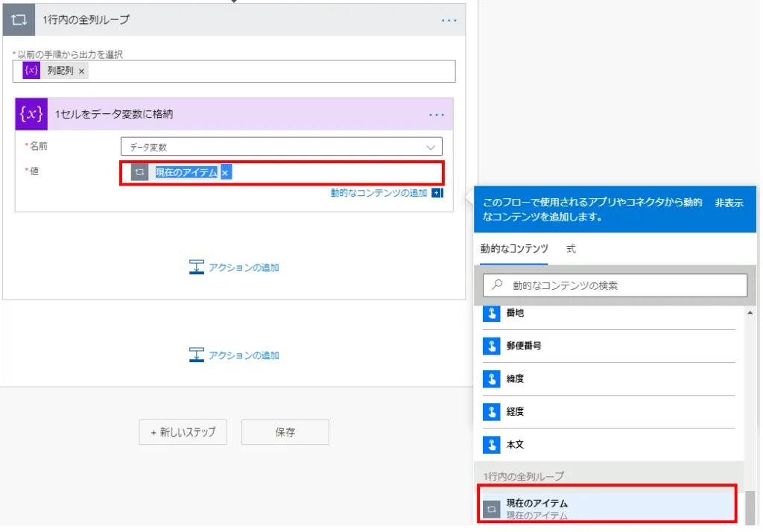Click the 保存 button
This screenshot has width=763, height=532.
pos(285,432)
